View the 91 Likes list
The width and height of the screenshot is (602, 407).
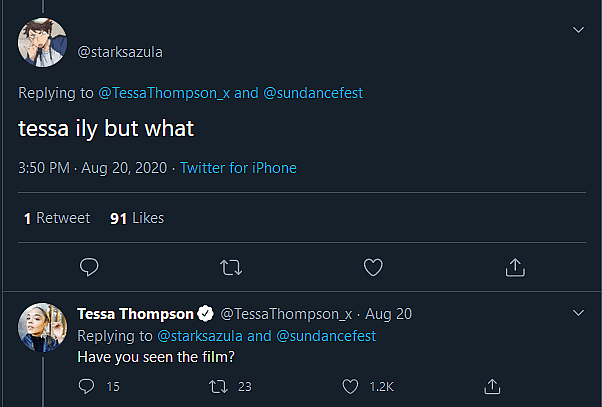tap(137, 218)
